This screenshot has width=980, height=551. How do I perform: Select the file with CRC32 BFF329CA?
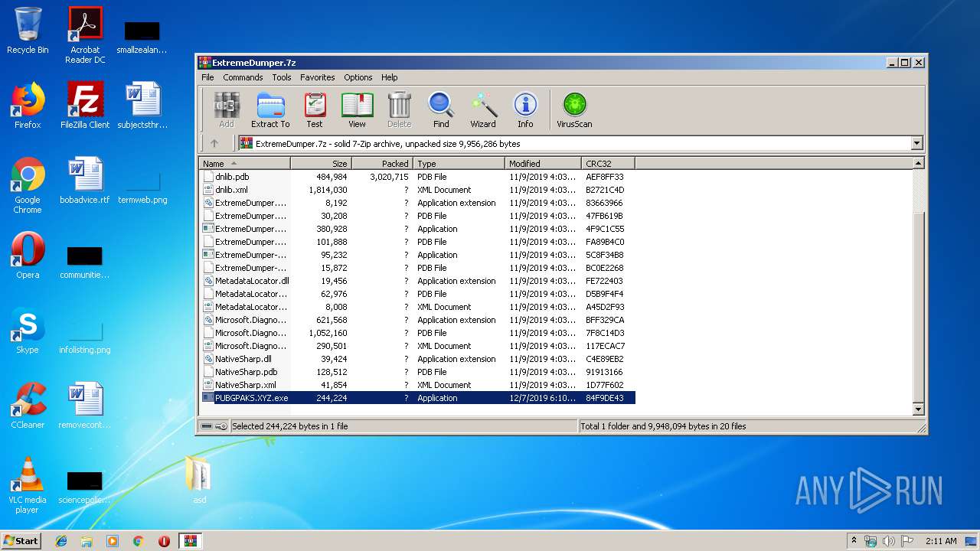(x=417, y=320)
